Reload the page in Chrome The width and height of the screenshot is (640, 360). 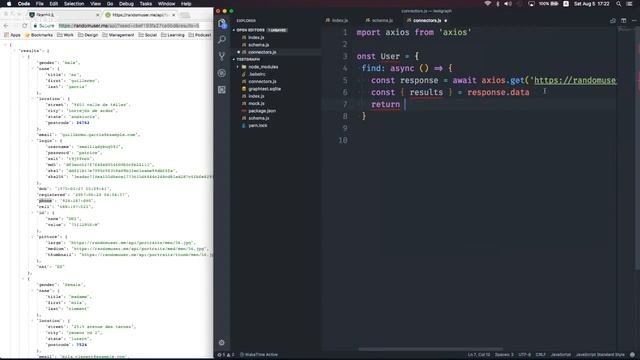point(25,26)
